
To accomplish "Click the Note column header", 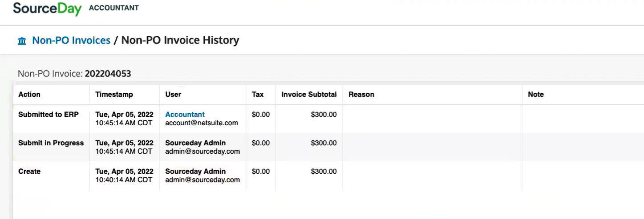I will tap(536, 95).
